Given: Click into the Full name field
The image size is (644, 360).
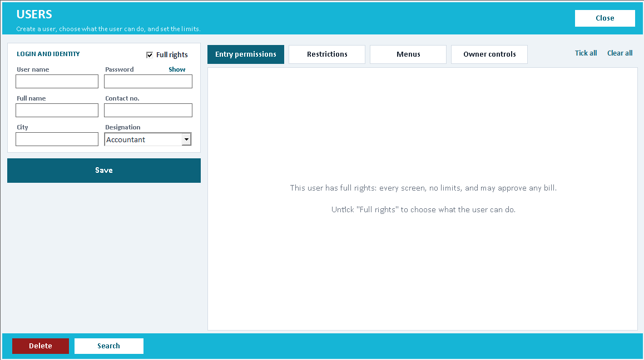Looking at the screenshot, I should click(57, 111).
